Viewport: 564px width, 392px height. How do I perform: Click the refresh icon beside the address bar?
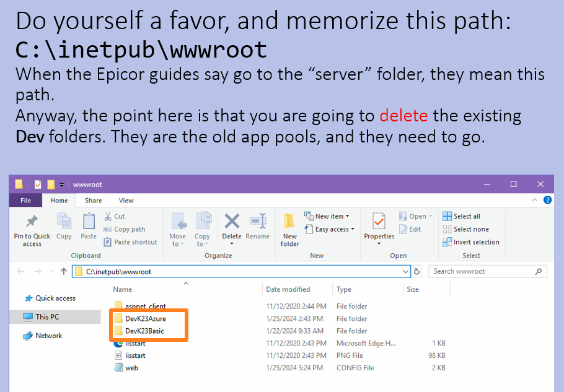click(x=417, y=272)
